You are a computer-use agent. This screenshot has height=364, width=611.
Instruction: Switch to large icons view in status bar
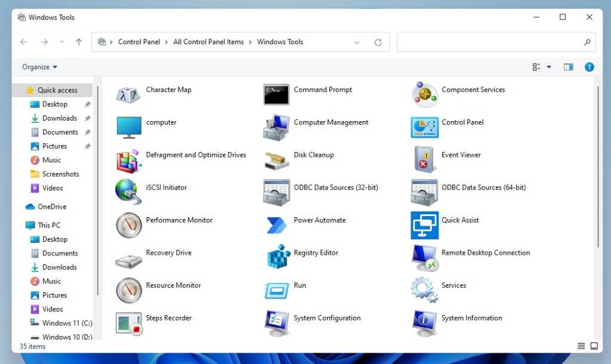(594, 346)
